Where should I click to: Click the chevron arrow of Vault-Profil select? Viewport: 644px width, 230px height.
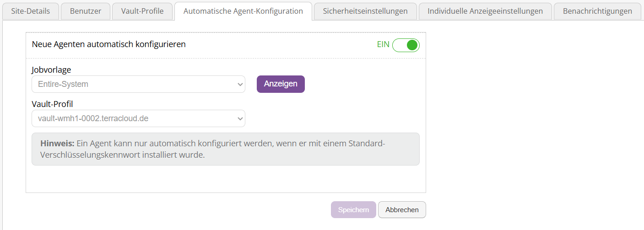pyautogui.click(x=240, y=118)
